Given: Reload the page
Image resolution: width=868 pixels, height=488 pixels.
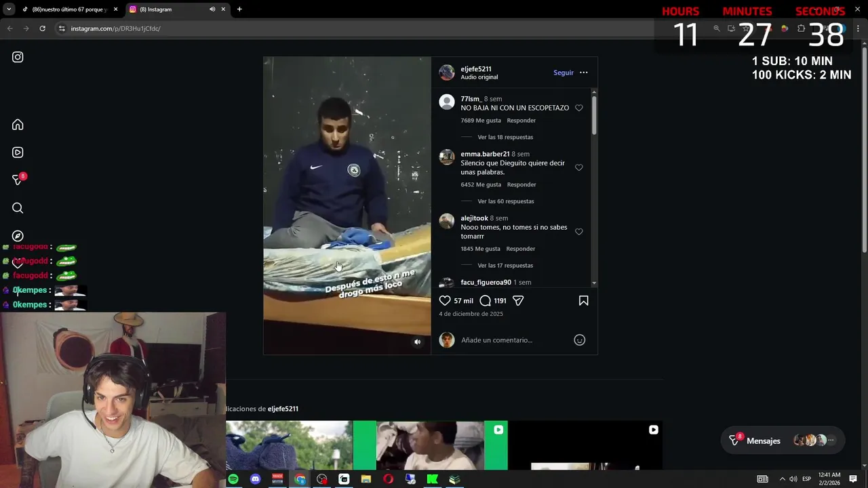Looking at the screenshot, I should tap(42, 28).
